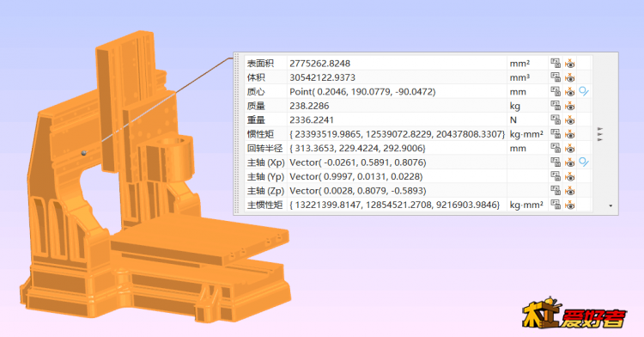
Task: Click the 重量 row label
Action: coord(256,119)
